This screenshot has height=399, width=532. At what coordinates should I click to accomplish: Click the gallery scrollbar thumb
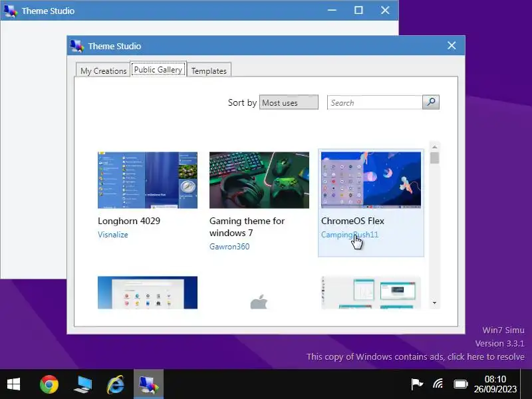click(x=435, y=158)
